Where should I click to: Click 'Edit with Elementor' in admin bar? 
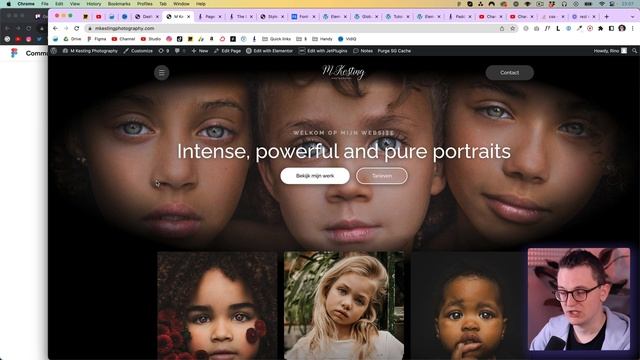(x=269, y=51)
